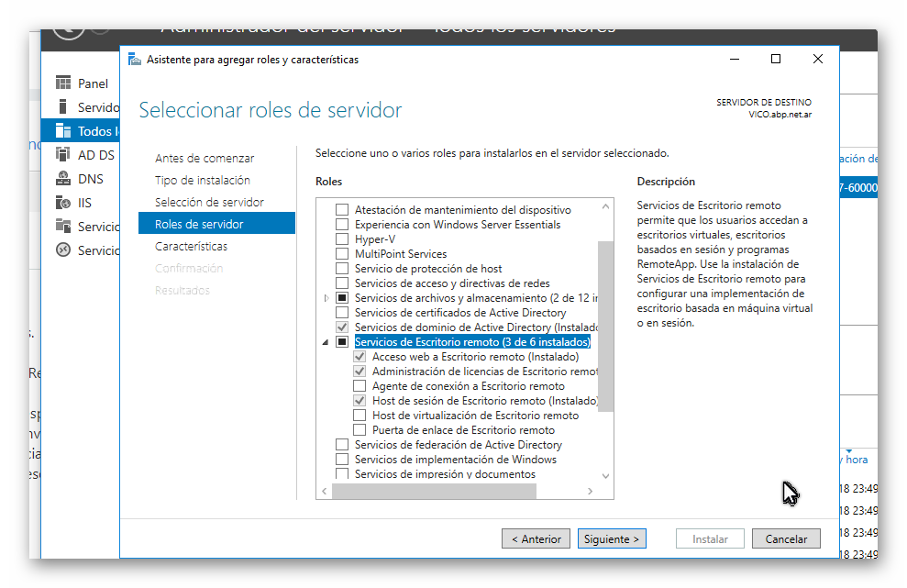907x588 pixels.
Task: Select Administración de licencias de Escritorio remoto row
Action: (485, 371)
